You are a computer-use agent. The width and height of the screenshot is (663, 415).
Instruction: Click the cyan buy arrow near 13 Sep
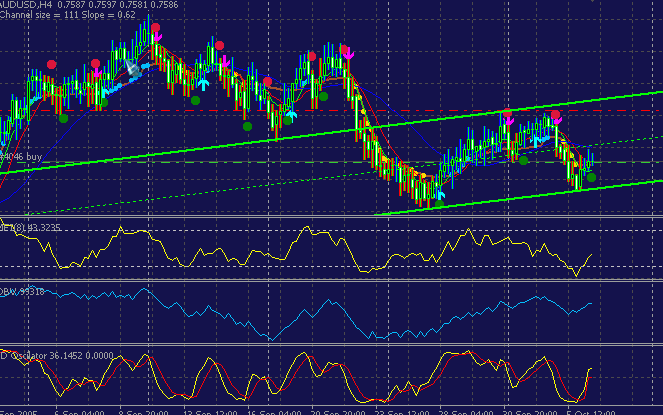[x=204, y=85]
